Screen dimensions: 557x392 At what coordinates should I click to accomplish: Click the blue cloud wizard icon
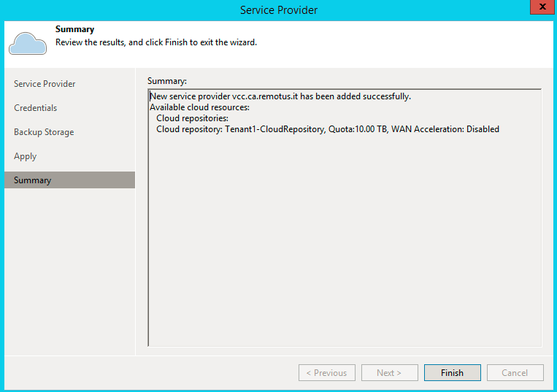(x=28, y=43)
